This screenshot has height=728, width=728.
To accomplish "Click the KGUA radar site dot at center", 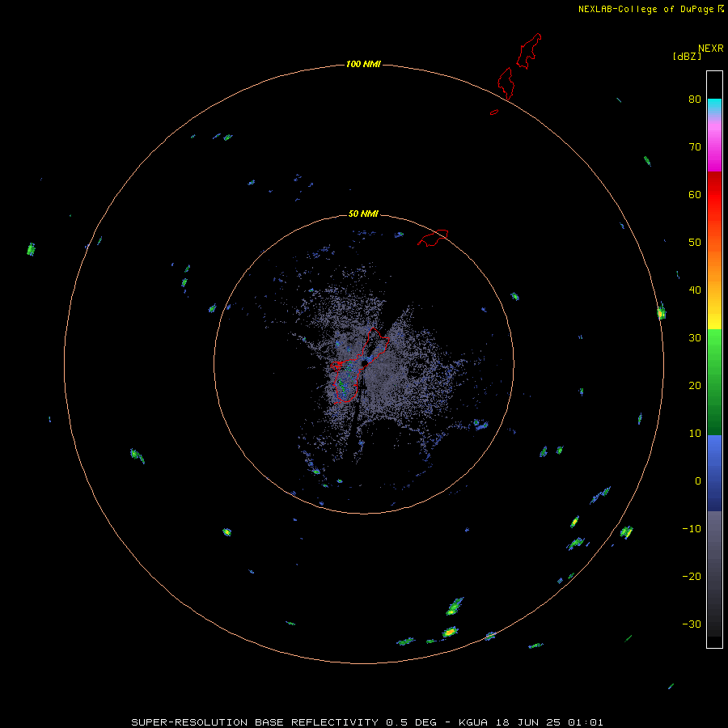I will (365, 363).
